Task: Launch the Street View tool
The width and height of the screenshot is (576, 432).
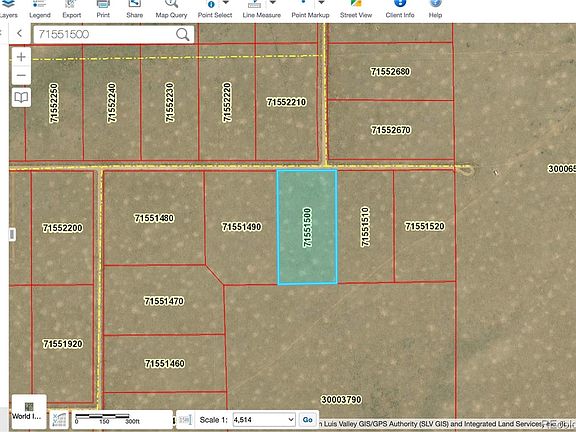Action: [x=356, y=10]
